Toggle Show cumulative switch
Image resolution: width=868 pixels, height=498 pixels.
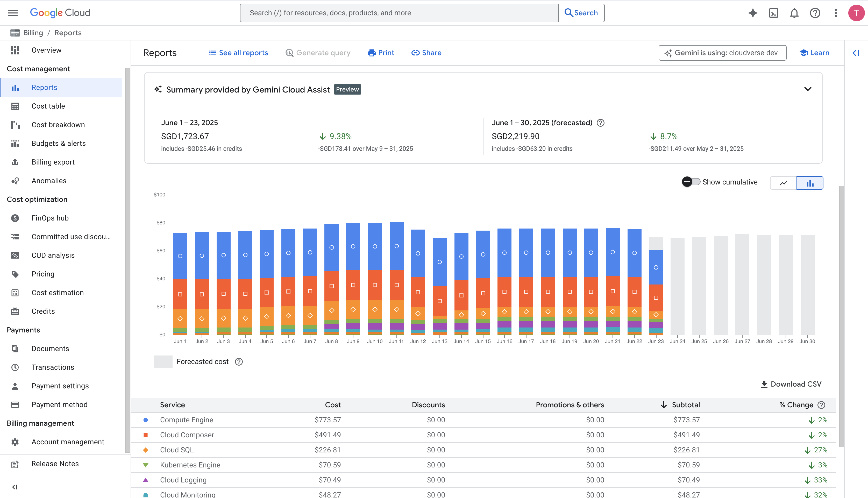691,182
